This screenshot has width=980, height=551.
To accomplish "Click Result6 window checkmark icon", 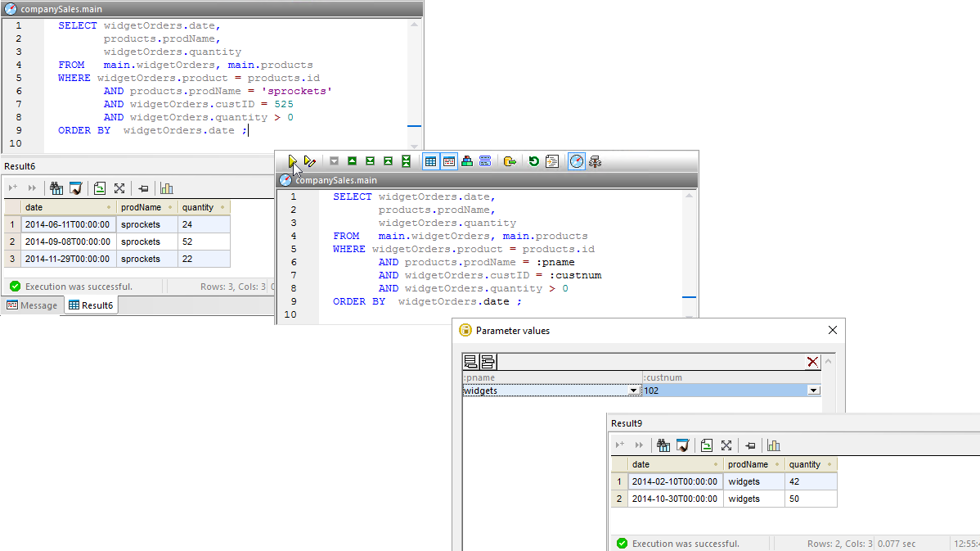I will (x=75, y=188).
